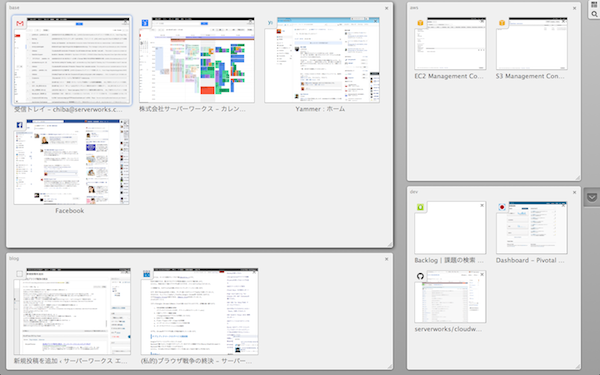600x375 pixels.
Task: Click the '新規投稿を追加 ‹ サーバーワークス' caption
Action: [71, 361]
